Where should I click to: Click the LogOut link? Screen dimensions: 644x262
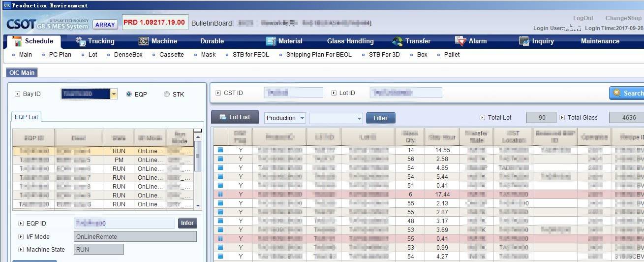[583, 18]
